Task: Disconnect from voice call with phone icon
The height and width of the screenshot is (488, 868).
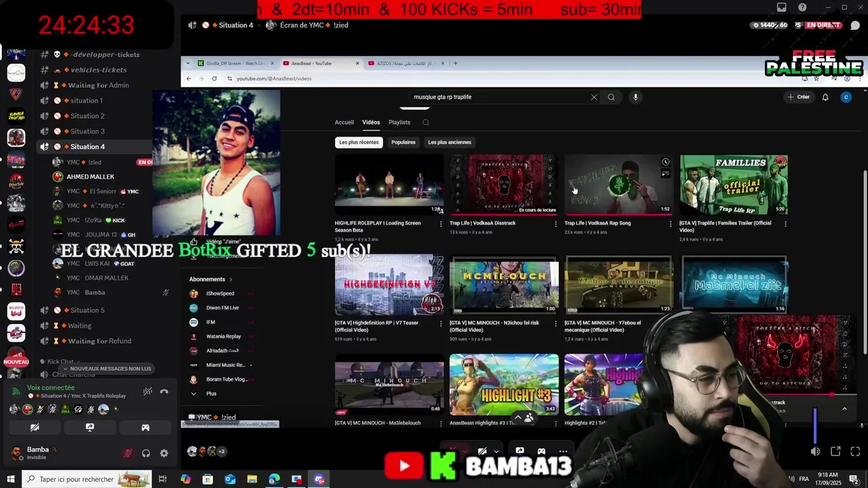Action: point(163,392)
